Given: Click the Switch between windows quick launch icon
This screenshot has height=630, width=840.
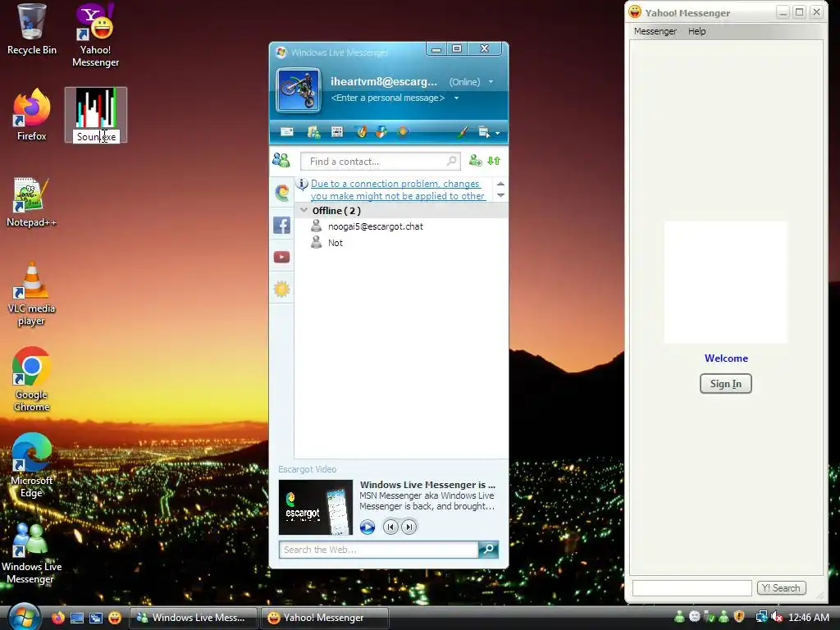Looking at the screenshot, I should pyautogui.click(x=96, y=618).
